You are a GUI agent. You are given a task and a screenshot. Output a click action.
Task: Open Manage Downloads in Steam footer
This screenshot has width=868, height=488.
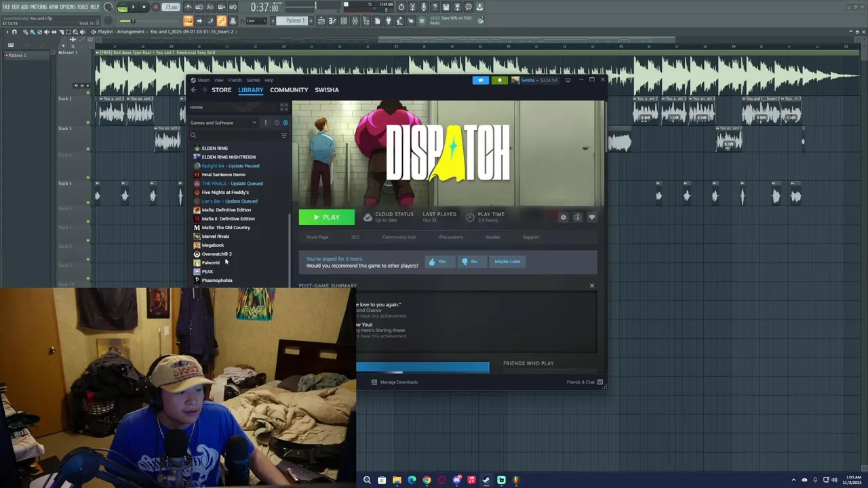coord(394,382)
